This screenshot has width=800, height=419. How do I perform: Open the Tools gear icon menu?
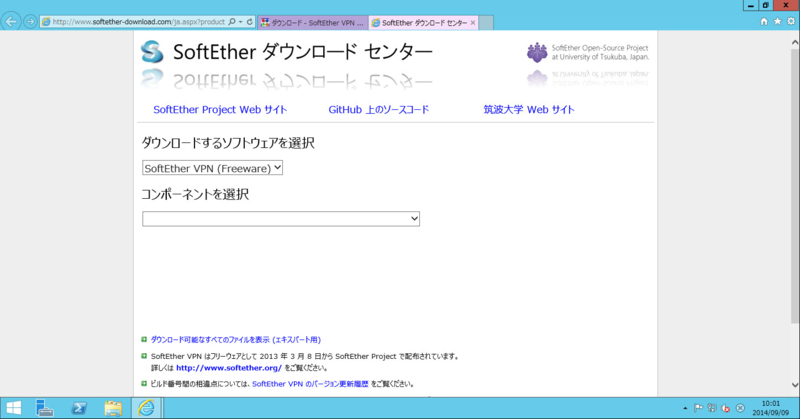point(791,21)
